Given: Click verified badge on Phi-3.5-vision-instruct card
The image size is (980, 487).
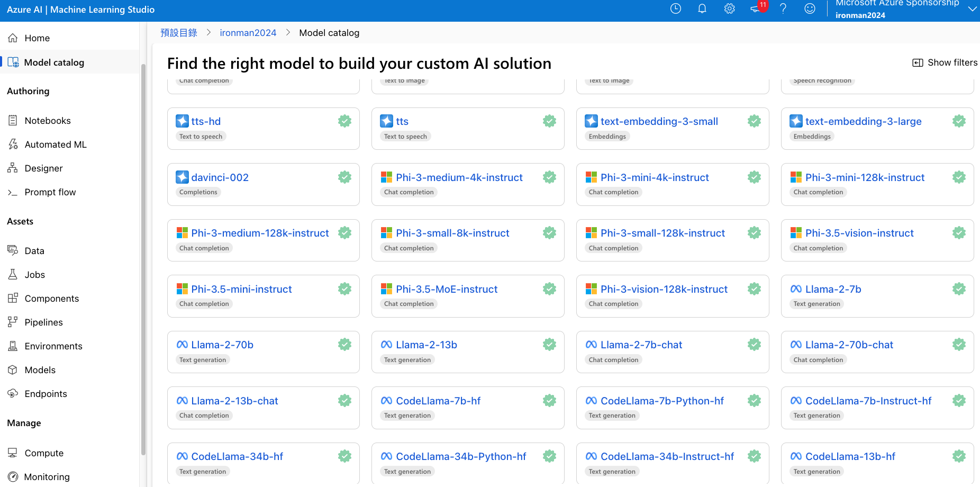Looking at the screenshot, I should [959, 233].
